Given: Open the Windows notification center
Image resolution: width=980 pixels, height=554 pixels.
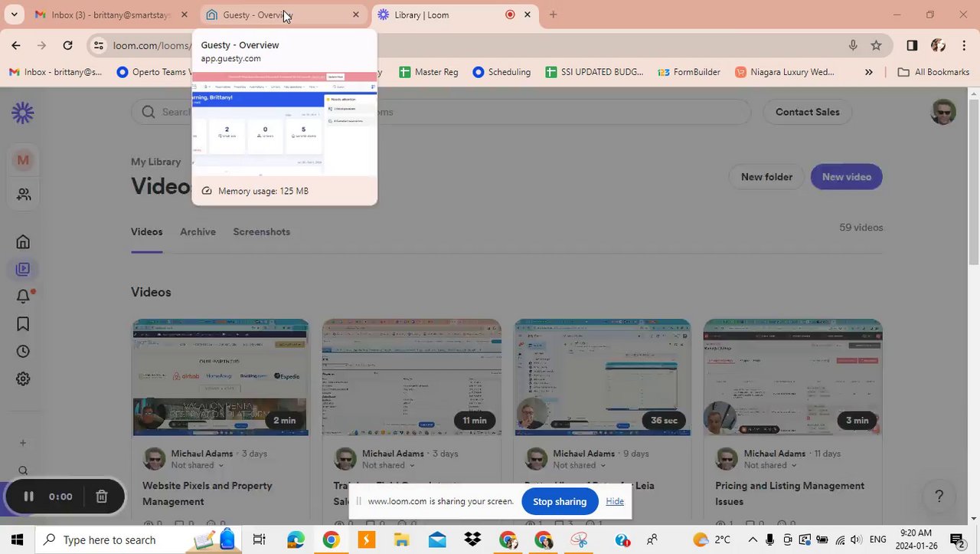Looking at the screenshot, I should point(956,539).
